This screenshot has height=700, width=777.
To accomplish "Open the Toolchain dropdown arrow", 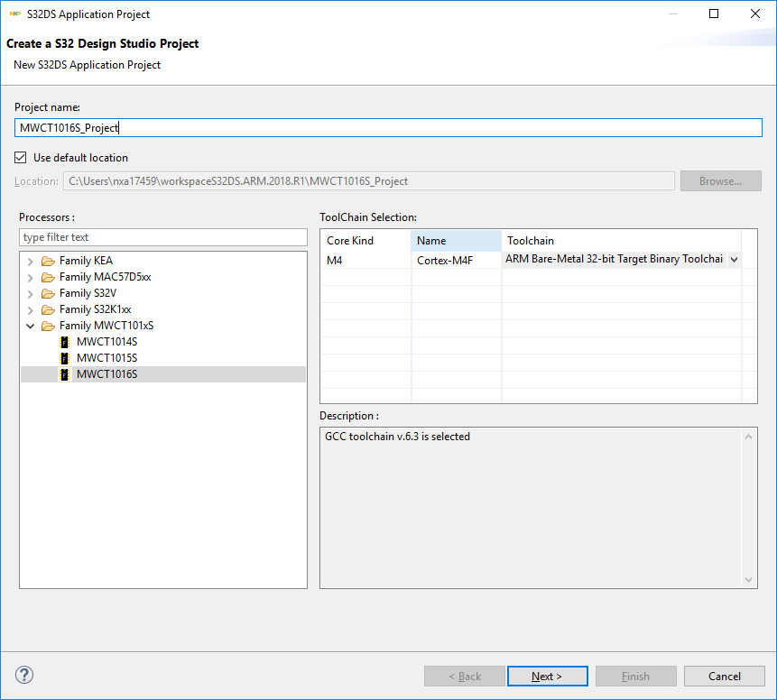I will (x=735, y=260).
